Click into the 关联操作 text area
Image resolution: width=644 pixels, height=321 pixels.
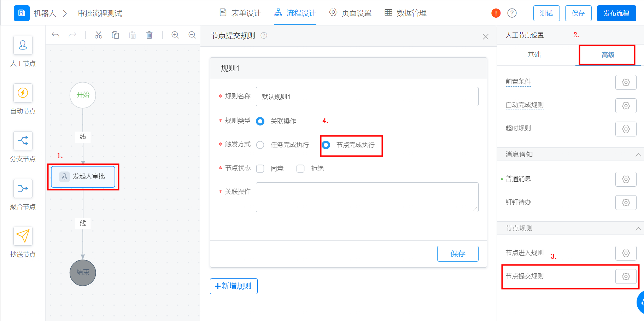point(367,197)
